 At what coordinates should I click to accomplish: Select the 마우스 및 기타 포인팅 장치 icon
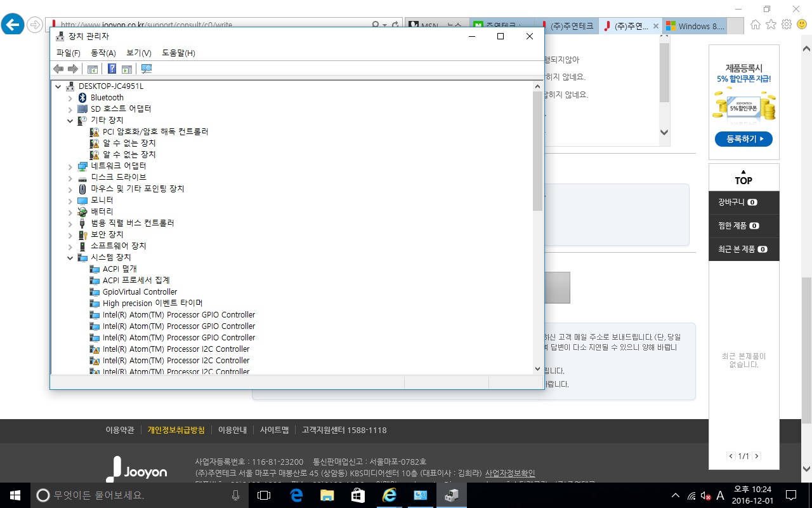pos(82,189)
